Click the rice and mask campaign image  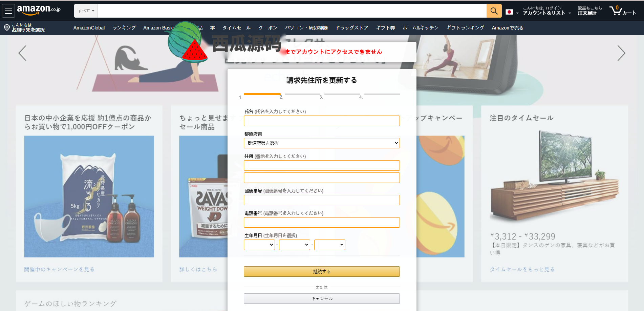point(89,196)
